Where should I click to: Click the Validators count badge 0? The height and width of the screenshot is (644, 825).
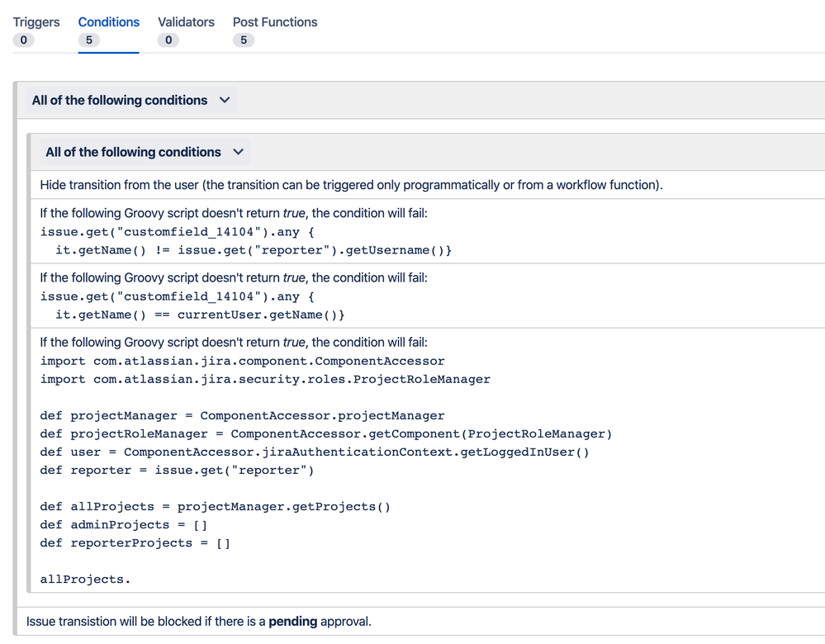click(168, 40)
